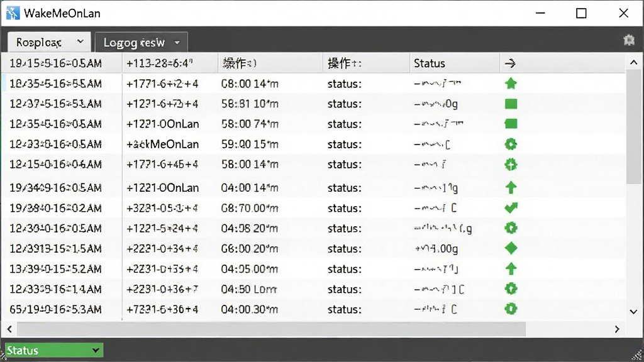
Task: Select the "13/39:0-15:52AM" cell
Action: point(56,269)
